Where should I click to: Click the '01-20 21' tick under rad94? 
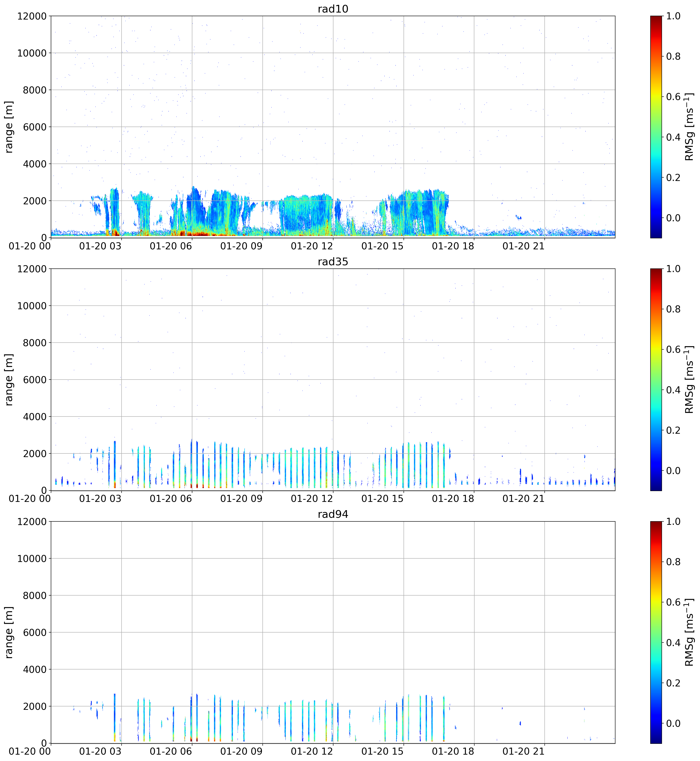pos(523,751)
